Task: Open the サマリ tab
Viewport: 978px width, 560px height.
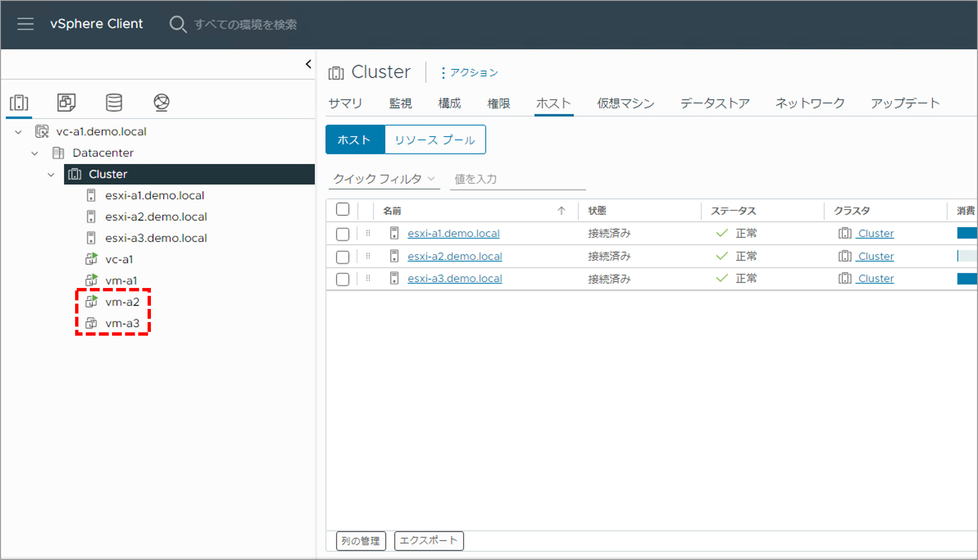Action: (345, 103)
